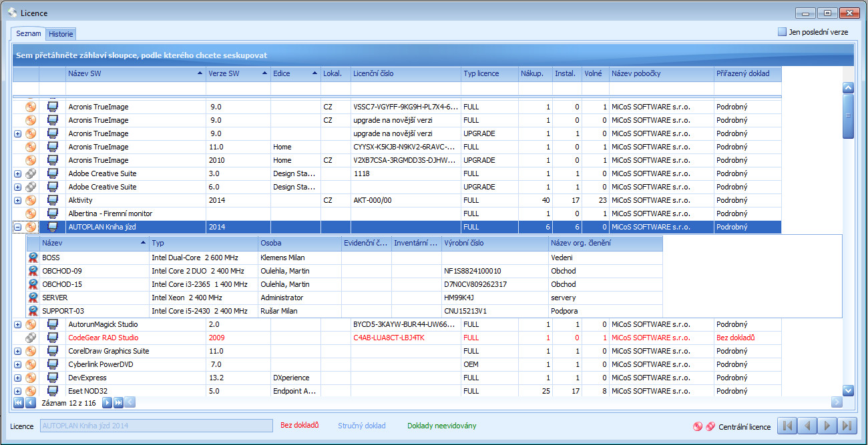Go to next record right of Záznam 12 z 116
The height and width of the screenshot is (445, 868).
click(107, 402)
